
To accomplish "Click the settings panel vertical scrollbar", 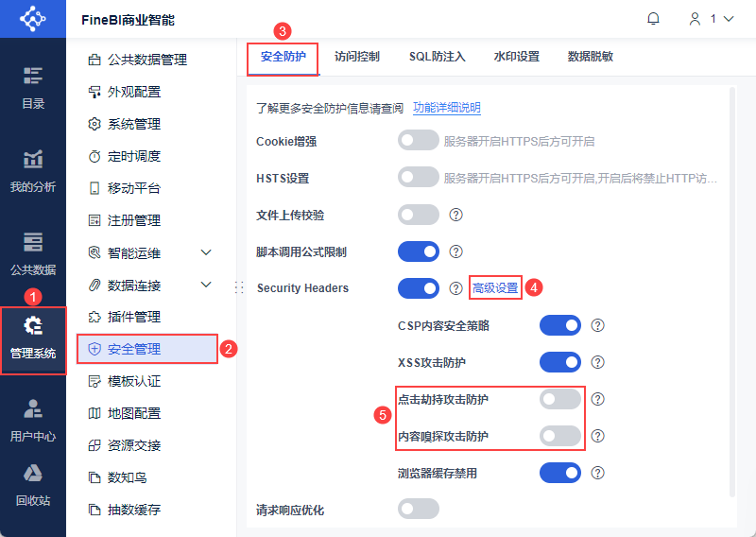I will [x=731, y=284].
